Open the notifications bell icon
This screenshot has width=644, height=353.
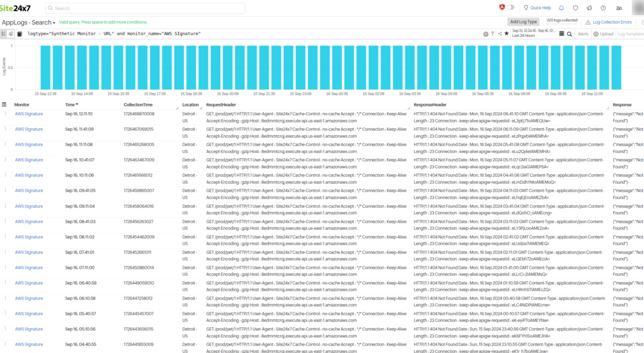[x=561, y=8]
